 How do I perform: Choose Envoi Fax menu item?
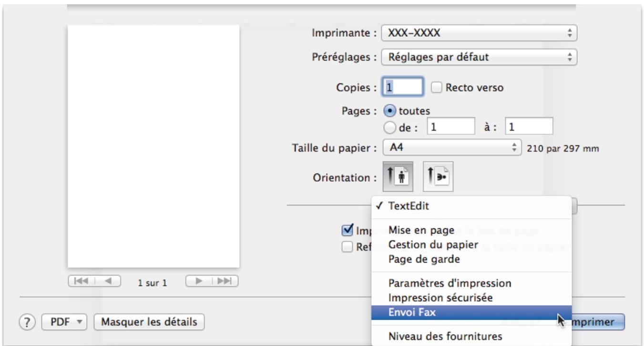(471, 313)
